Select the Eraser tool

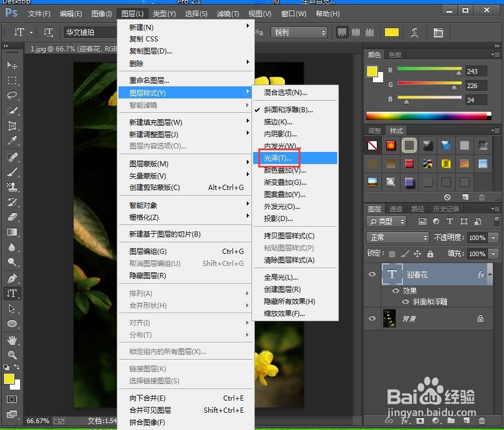(12, 217)
